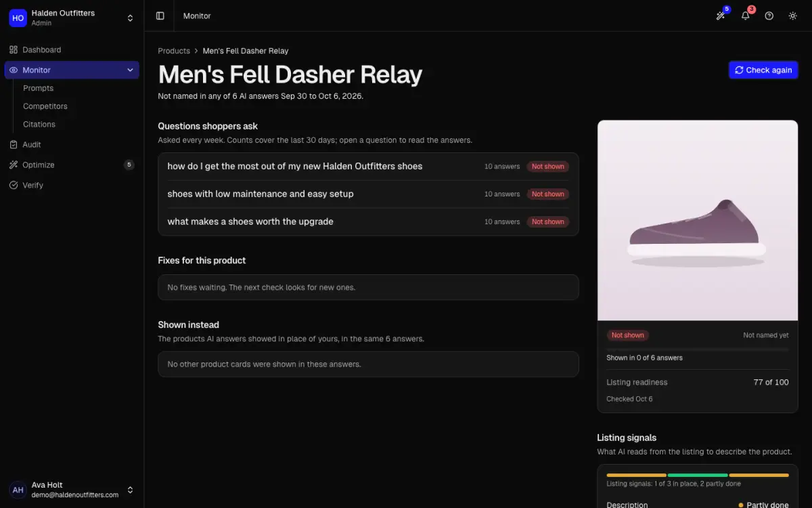Click the Verify checkmark icon
The height and width of the screenshot is (508, 812).
coord(14,185)
